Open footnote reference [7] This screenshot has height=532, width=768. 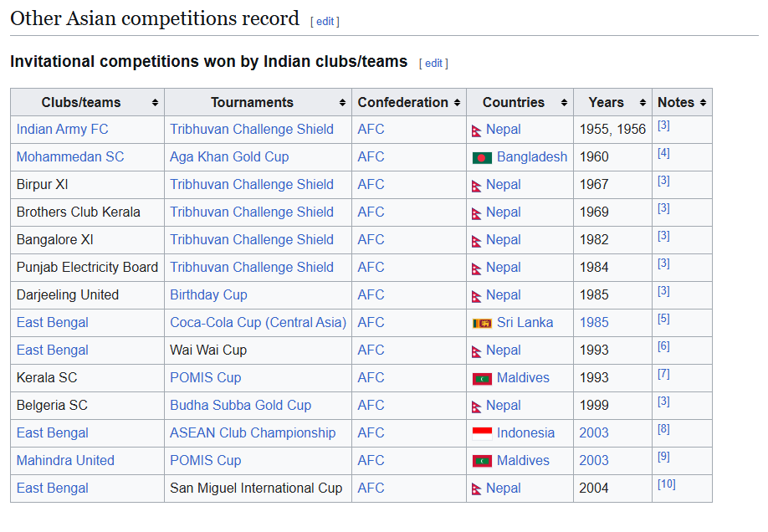663,374
